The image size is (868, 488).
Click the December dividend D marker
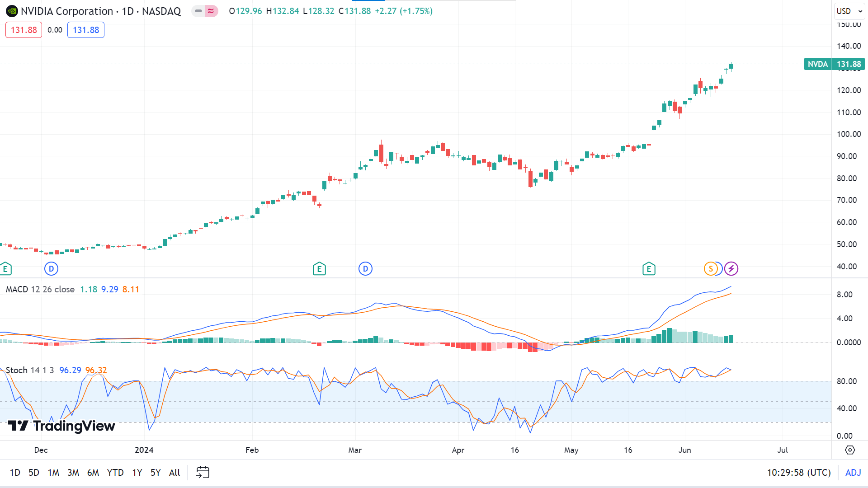[x=51, y=269]
